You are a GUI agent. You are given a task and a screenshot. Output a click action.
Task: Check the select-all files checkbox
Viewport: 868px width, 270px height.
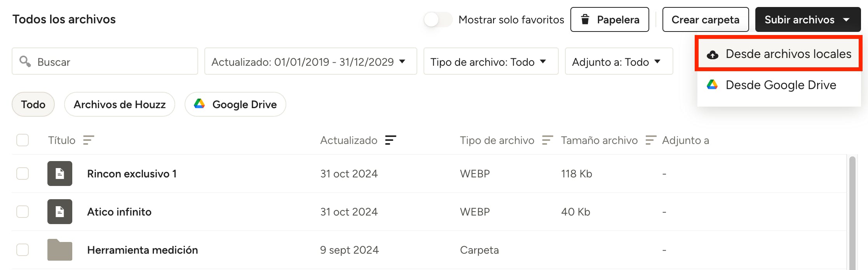(x=23, y=140)
